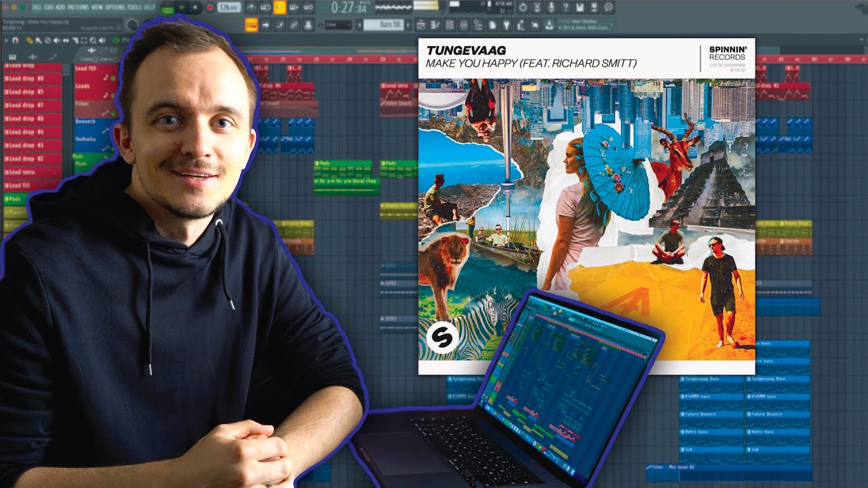The width and height of the screenshot is (868, 488).
Task: Open the FILE menu
Action: point(38,7)
